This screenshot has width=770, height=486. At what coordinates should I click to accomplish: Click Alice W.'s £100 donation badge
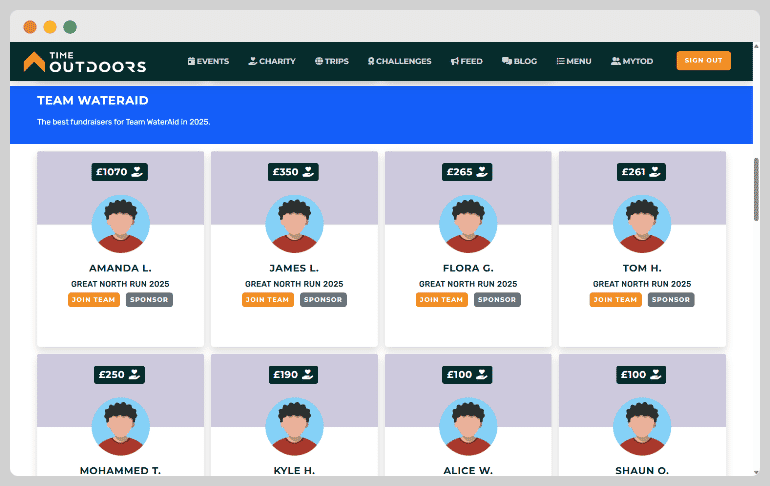click(467, 375)
